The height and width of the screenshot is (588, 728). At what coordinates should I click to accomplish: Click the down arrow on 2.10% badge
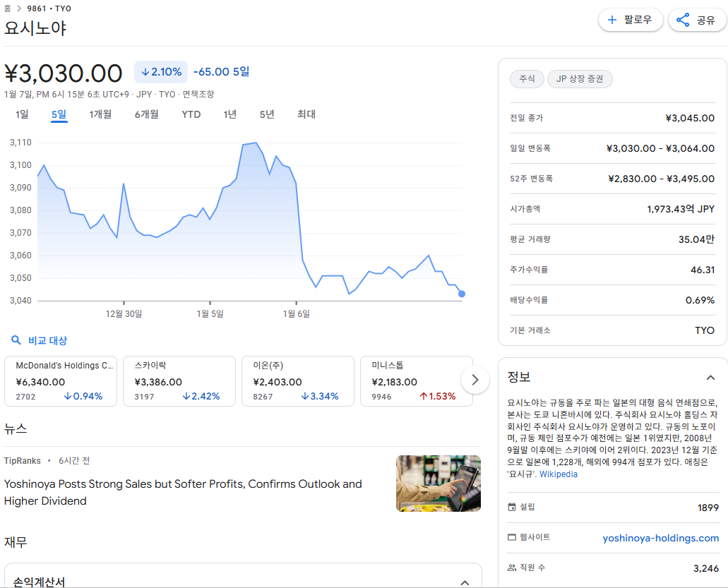pos(145,72)
